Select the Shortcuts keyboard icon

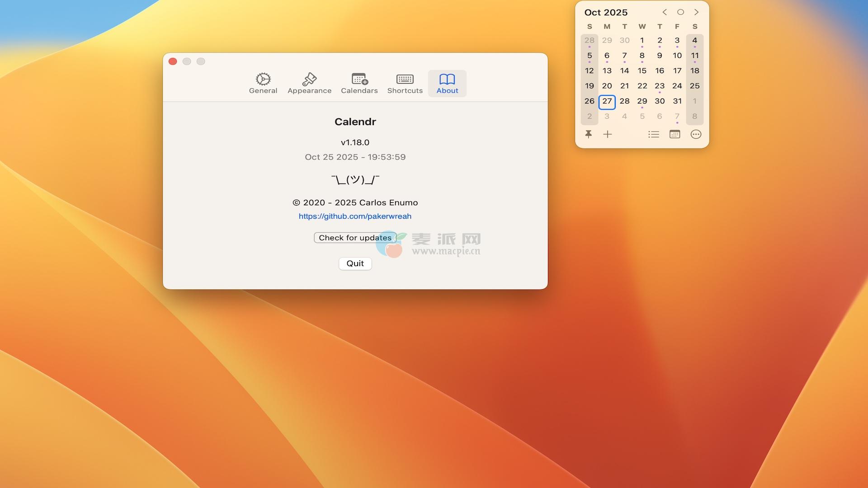(405, 80)
